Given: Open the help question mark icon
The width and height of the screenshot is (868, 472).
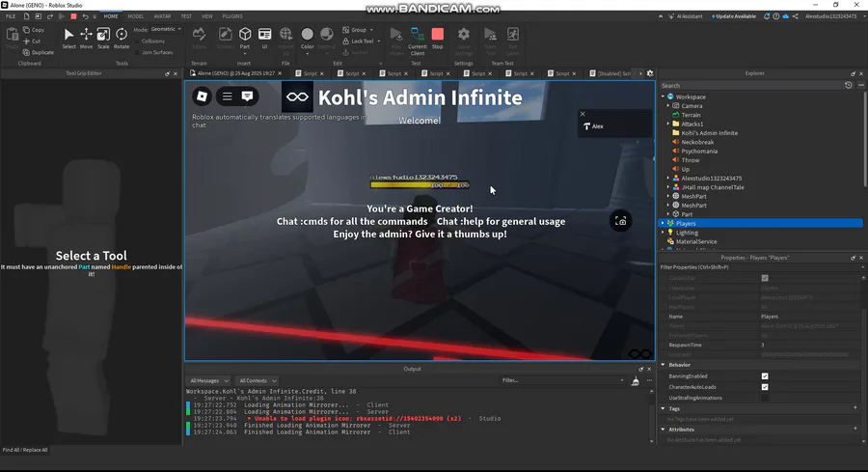Looking at the screenshot, I should coord(776,16).
